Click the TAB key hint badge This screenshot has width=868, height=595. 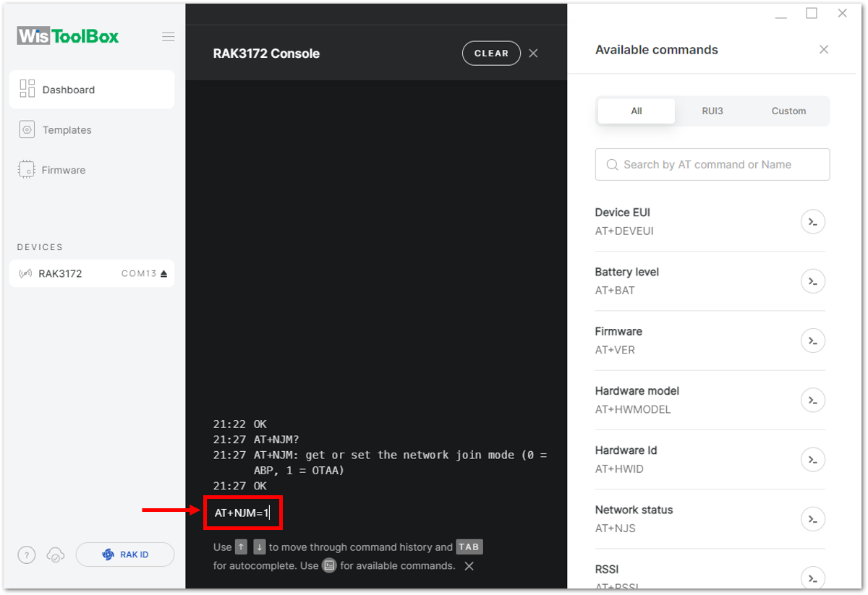point(469,547)
